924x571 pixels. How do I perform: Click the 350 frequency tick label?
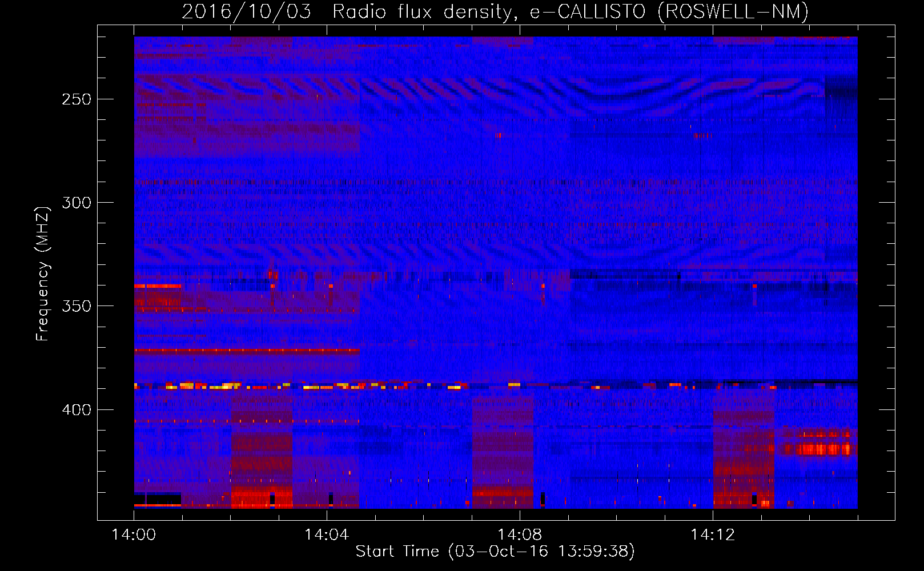77,306
